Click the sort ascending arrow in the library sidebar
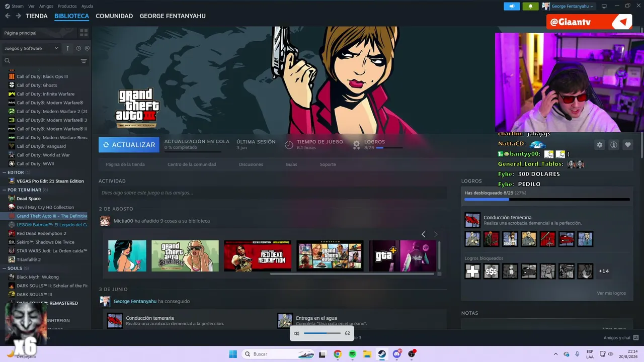 68,48
